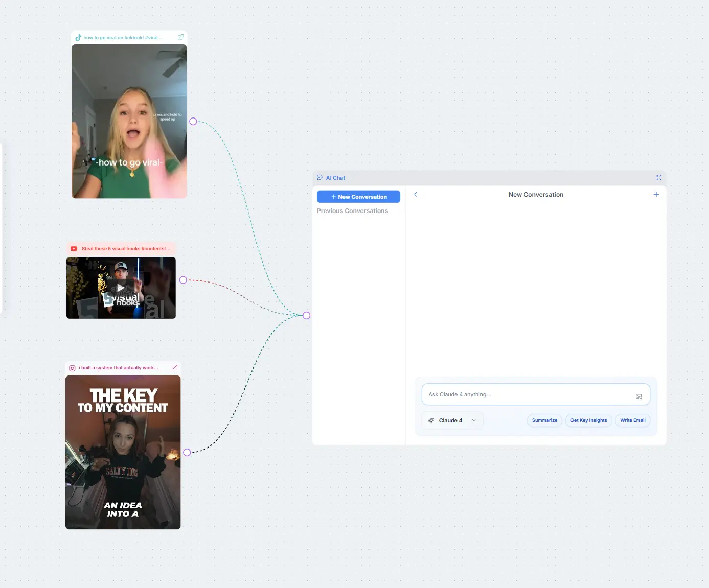Screen dimensions: 709x588
Task: Click the TikTok card output connector node
Action: tap(193, 122)
